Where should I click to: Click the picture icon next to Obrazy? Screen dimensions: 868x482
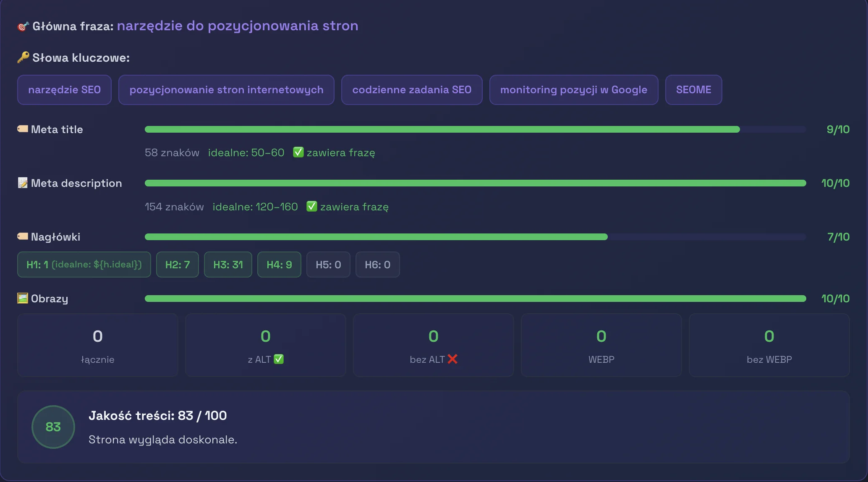(x=22, y=299)
